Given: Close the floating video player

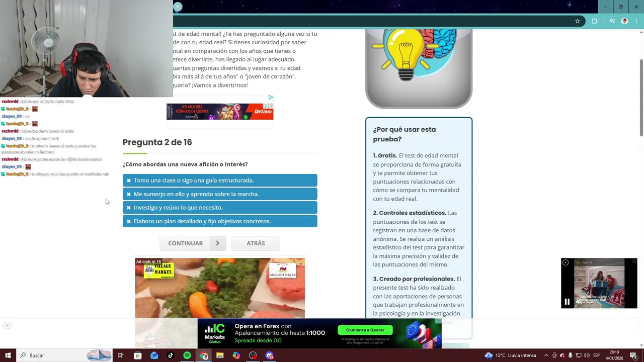Looking at the screenshot, I should (x=566, y=262).
